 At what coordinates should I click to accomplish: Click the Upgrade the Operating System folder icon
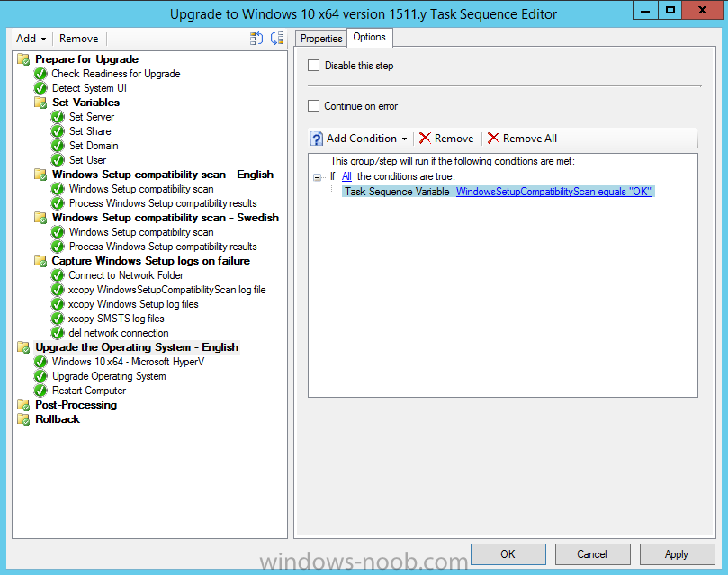[x=23, y=347]
